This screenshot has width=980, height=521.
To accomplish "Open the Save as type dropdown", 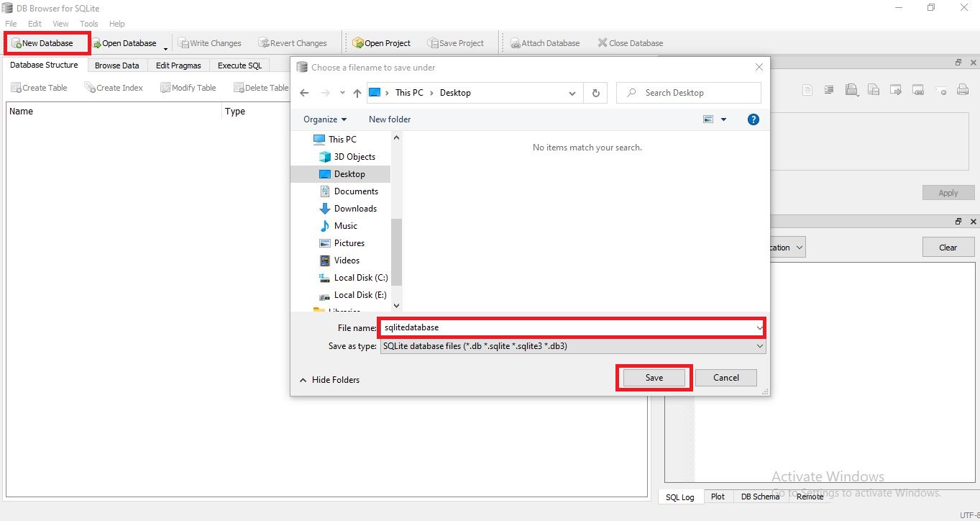I will pyautogui.click(x=573, y=346).
